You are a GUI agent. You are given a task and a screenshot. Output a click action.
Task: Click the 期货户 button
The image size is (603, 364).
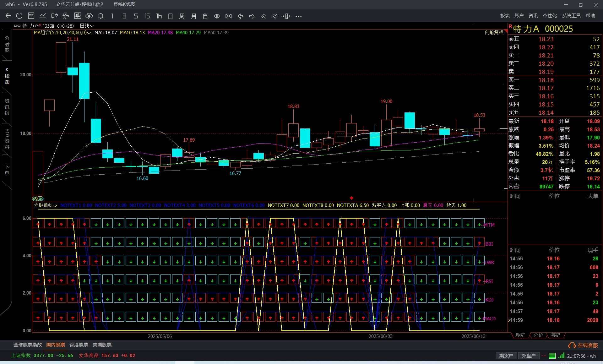(506, 356)
